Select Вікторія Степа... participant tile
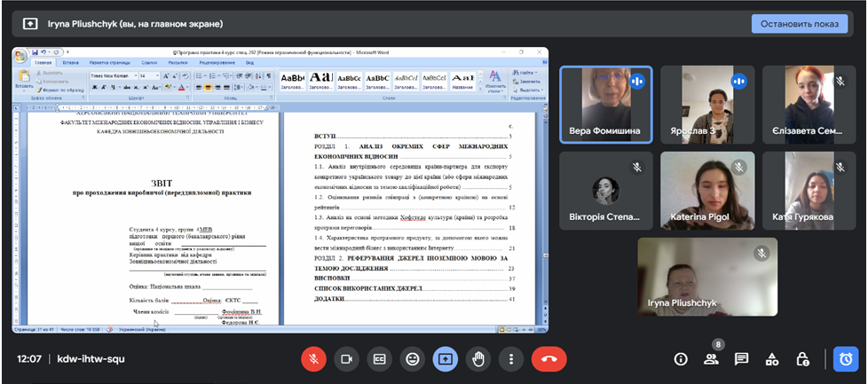 (606, 191)
